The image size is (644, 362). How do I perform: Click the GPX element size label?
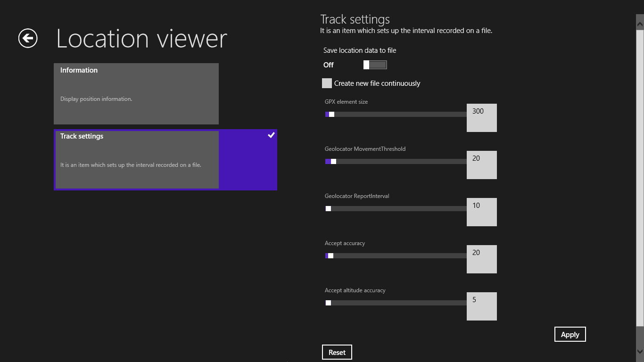pos(346,102)
